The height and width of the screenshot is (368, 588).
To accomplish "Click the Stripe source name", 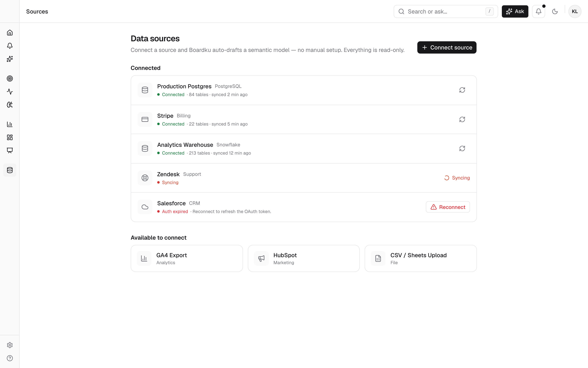I will (165, 116).
